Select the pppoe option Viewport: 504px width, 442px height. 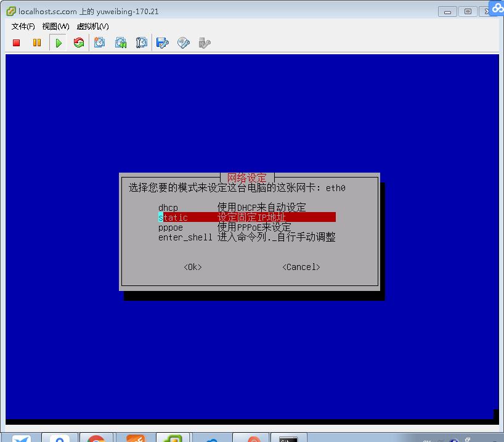click(x=247, y=227)
